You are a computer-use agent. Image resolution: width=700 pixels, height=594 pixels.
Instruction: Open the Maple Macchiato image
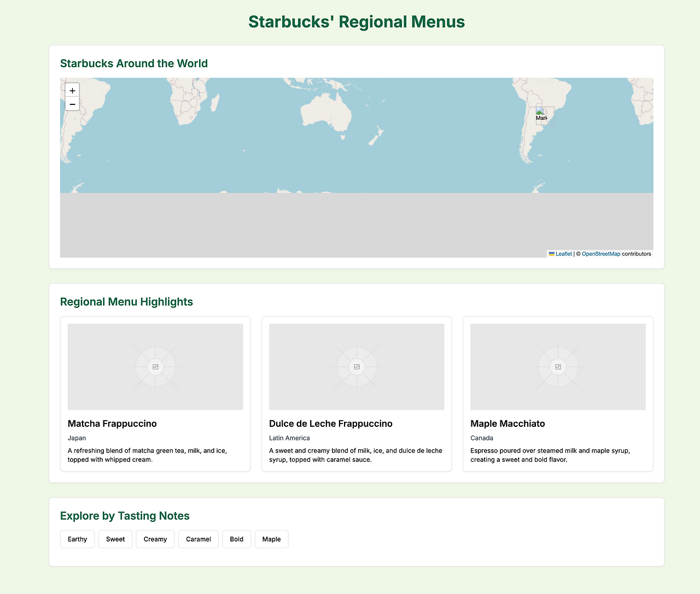point(558,367)
